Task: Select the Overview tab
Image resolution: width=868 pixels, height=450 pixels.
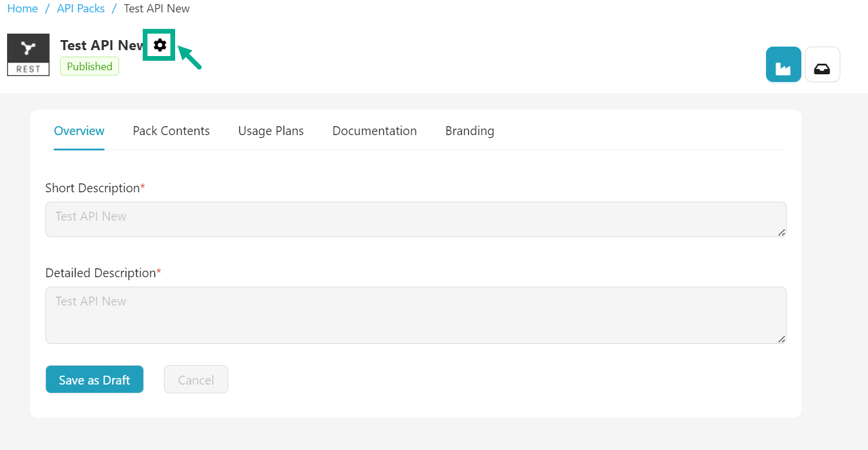Action: (79, 131)
